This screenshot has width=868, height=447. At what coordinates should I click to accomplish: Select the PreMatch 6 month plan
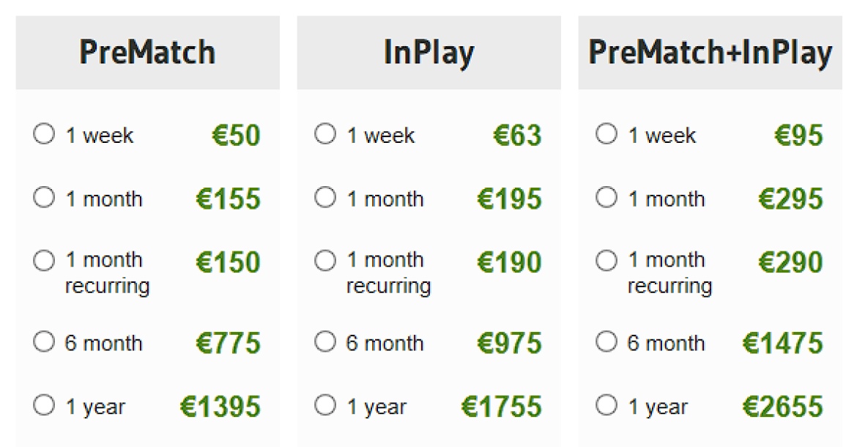44,341
